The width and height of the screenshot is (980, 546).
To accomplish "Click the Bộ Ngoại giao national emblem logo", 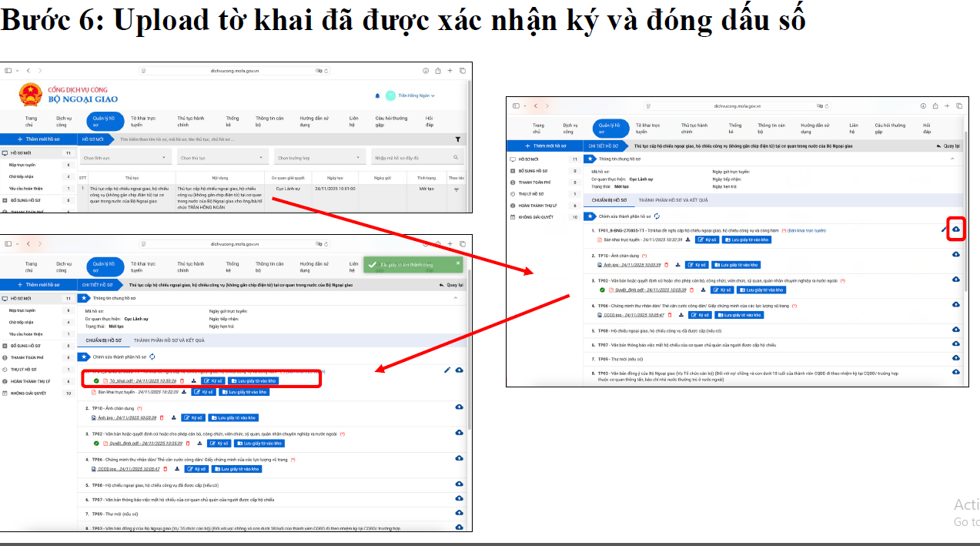I will point(31,95).
